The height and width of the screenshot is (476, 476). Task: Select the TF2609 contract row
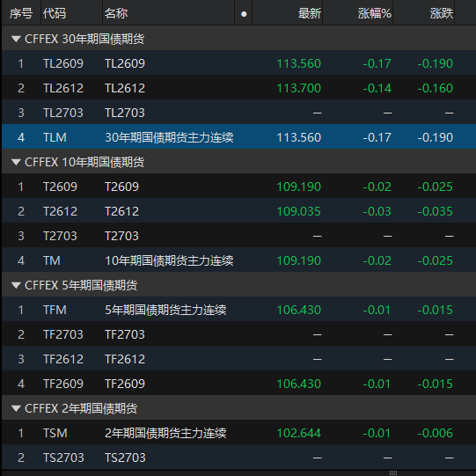239,384
